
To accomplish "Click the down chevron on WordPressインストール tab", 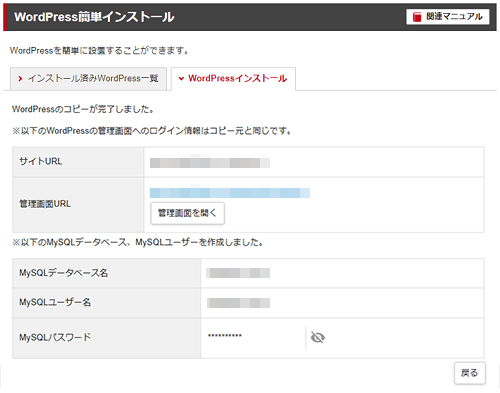I will point(181,79).
